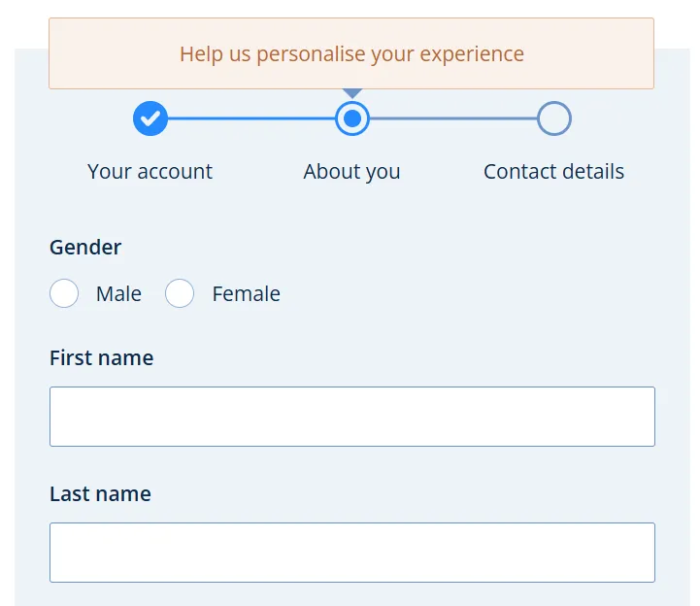This screenshot has height=606, width=700.
Task: Select the Male radio button
Action: 64,293
